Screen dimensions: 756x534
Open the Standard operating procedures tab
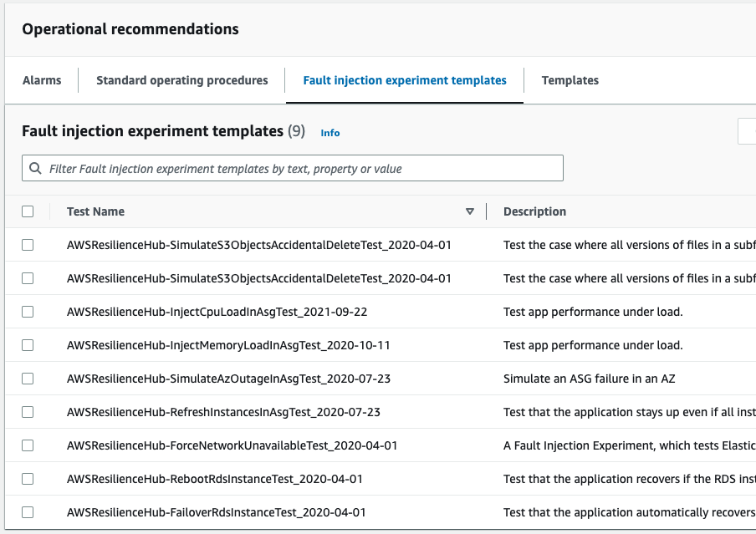181,80
